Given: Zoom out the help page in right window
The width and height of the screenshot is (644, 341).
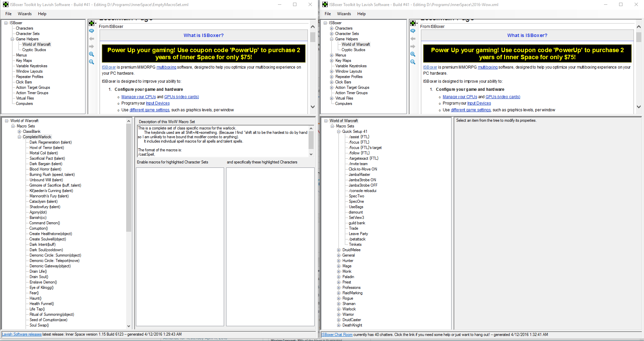Looking at the screenshot, I should click(x=413, y=62).
